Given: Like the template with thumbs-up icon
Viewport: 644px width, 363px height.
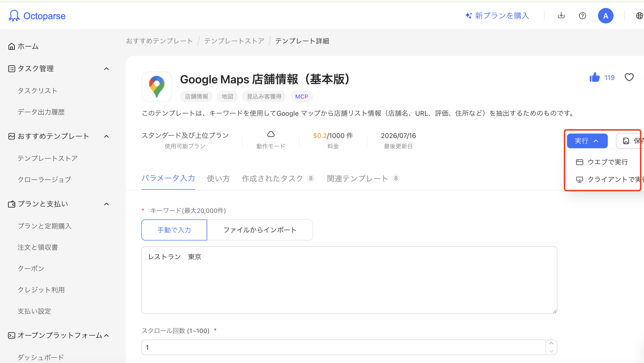Looking at the screenshot, I should click(594, 77).
